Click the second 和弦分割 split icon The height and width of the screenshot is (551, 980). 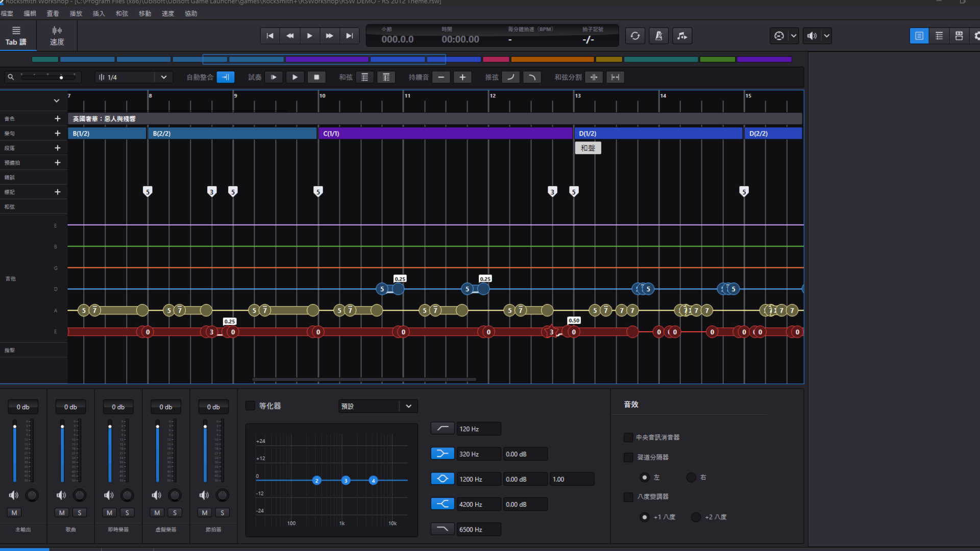click(616, 77)
